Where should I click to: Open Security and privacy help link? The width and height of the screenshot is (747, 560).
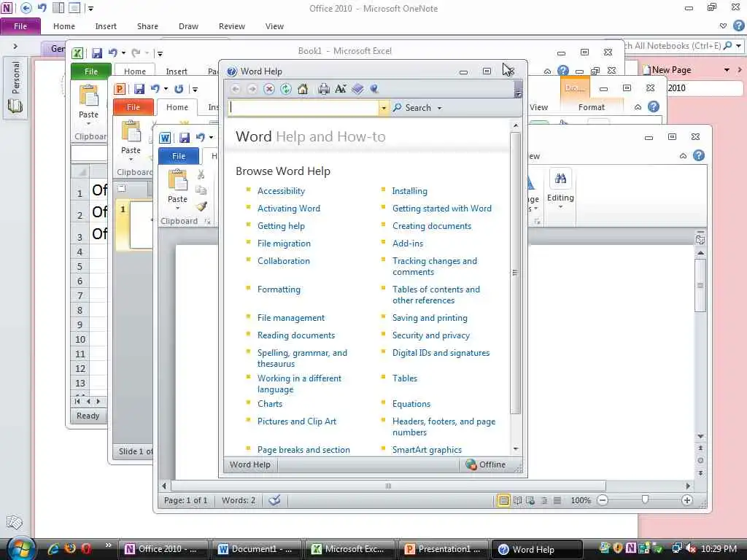click(430, 335)
